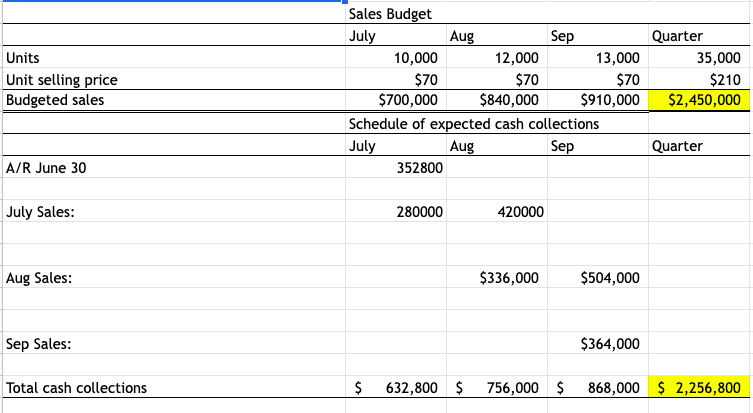Click Sep sales collection $364,000

[610, 344]
